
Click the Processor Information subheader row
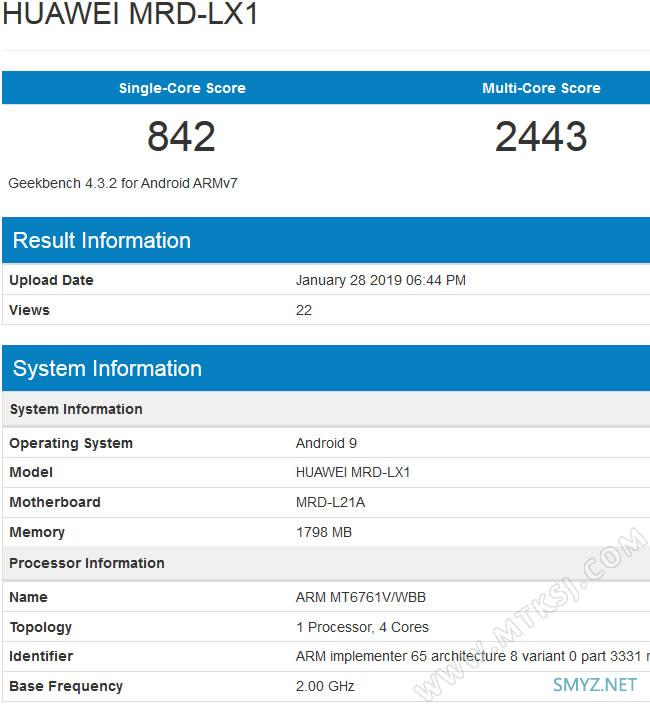[326, 563]
